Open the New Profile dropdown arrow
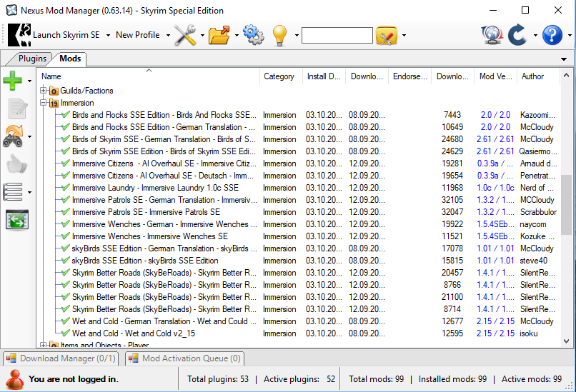The height and width of the screenshot is (392, 576). [x=168, y=35]
